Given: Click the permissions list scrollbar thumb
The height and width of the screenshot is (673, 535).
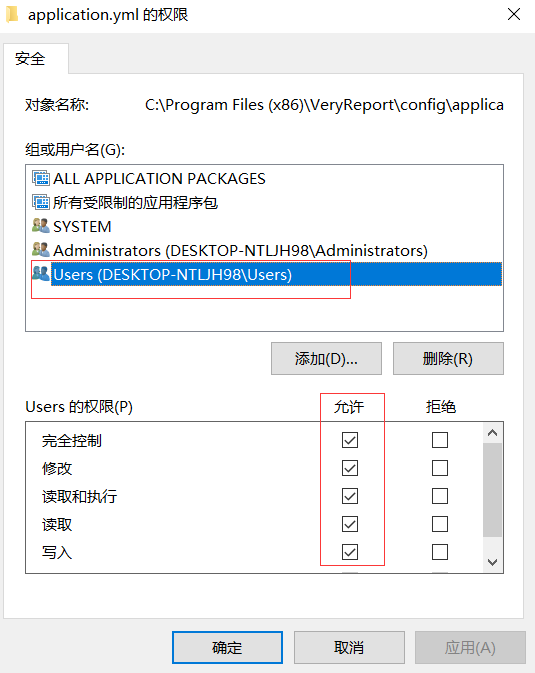Looking at the screenshot, I should [492, 490].
